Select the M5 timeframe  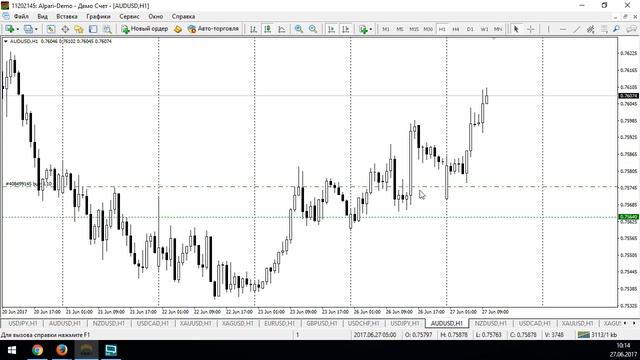coord(400,29)
